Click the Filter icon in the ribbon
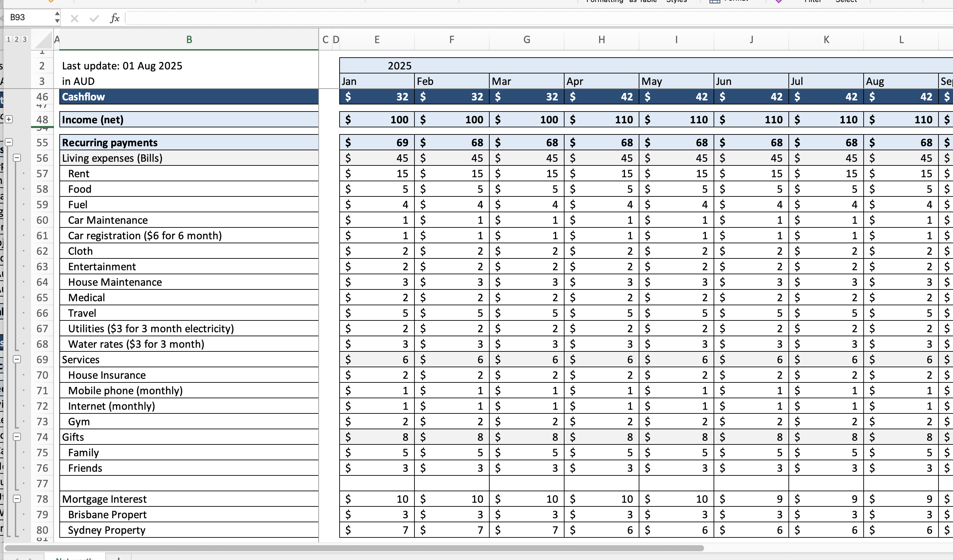This screenshot has width=953, height=560. point(813,1)
